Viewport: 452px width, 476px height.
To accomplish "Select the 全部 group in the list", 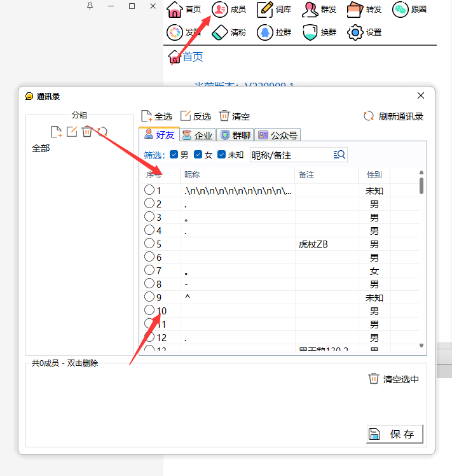I will coord(41,148).
